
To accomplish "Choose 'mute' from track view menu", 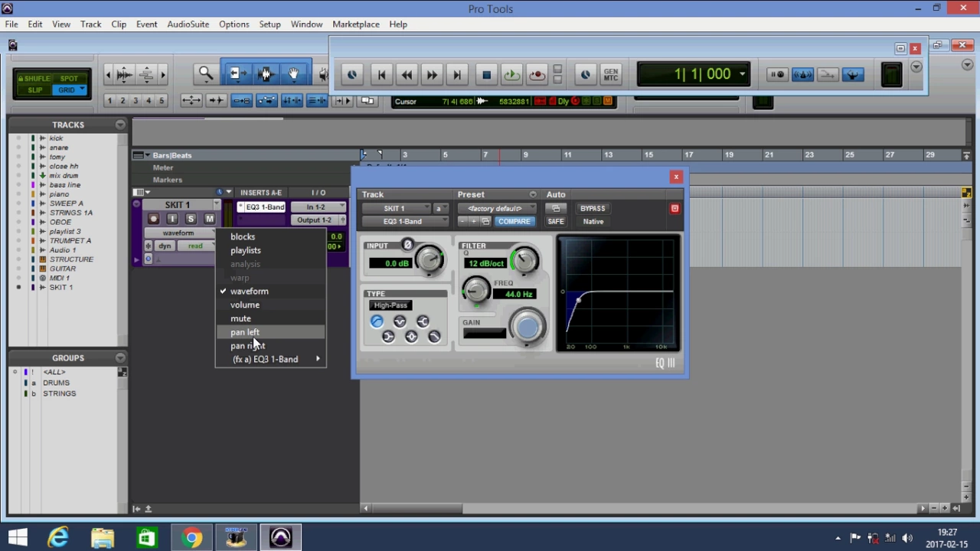I will (240, 318).
